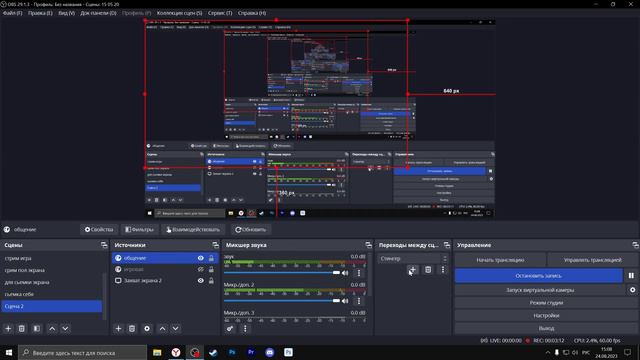Move source down in Sources toolbar
This screenshot has height=360, width=640.
tap(176, 329)
